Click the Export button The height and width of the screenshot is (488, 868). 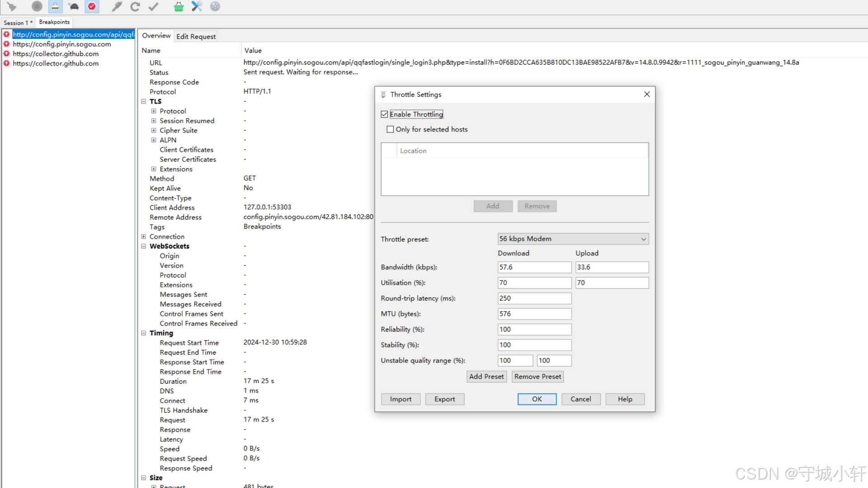click(444, 399)
